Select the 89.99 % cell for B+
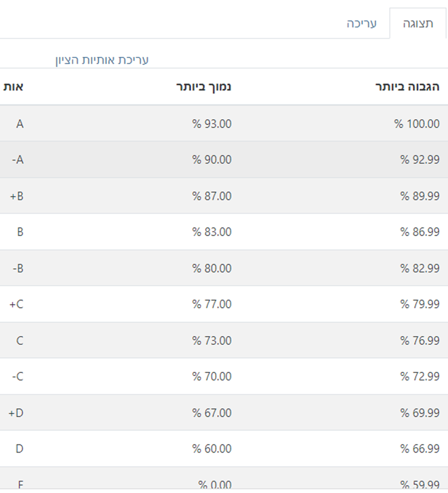Viewport: 448px width, 493px height. coord(420,196)
